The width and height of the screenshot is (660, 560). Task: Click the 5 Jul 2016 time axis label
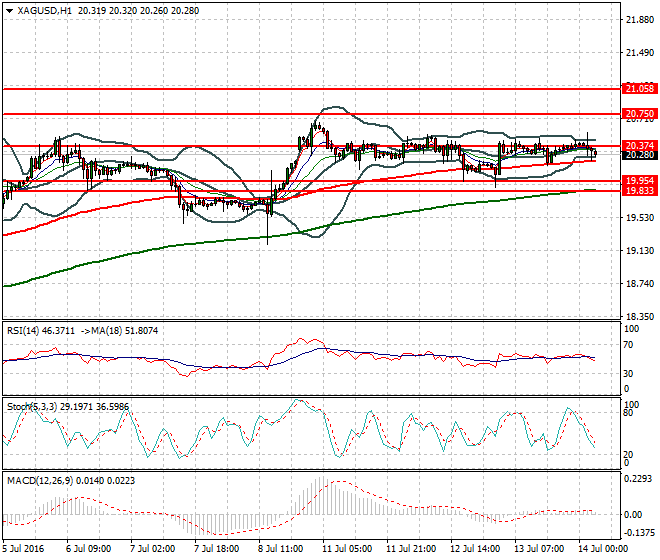tap(24, 549)
